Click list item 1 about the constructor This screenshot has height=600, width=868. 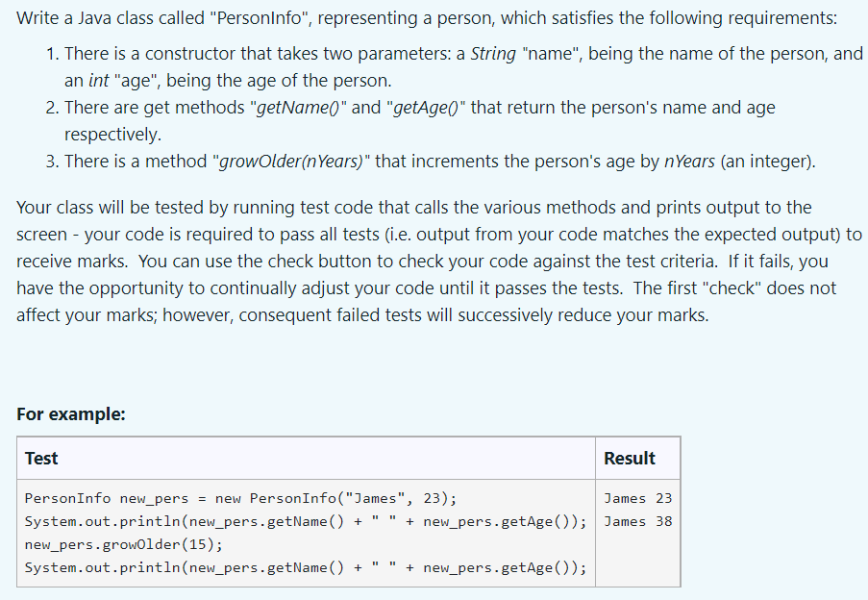pos(454,67)
